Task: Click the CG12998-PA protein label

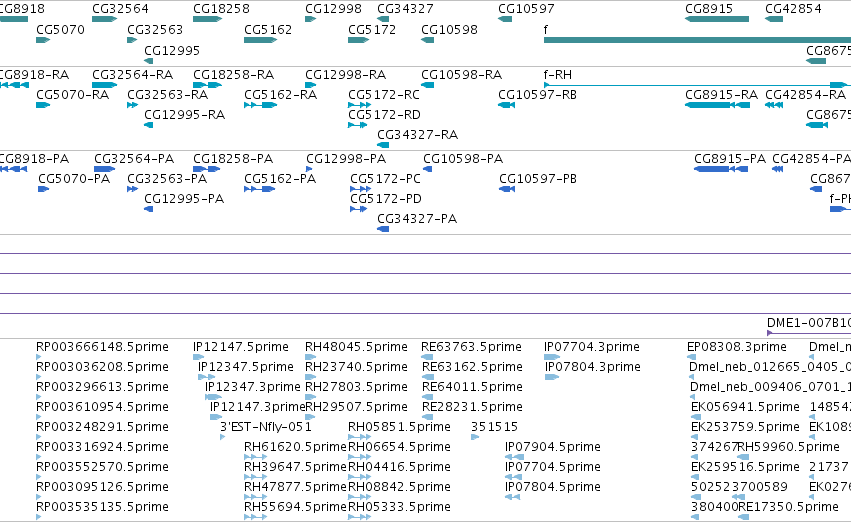Action: pyautogui.click(x=346, y=158)
